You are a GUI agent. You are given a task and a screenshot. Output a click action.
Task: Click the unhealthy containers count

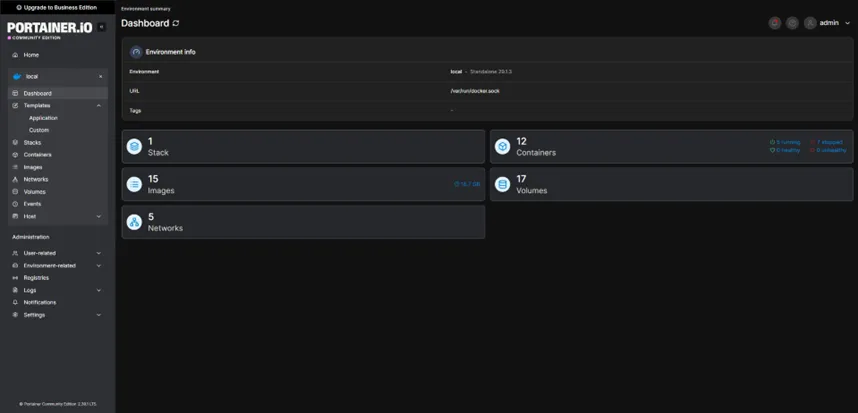click(x=828, y=150)
